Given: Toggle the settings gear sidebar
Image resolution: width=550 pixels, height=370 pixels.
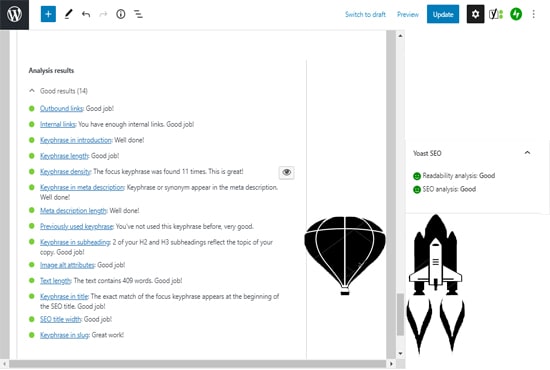Looking at the screenshot, I should 475,14.
